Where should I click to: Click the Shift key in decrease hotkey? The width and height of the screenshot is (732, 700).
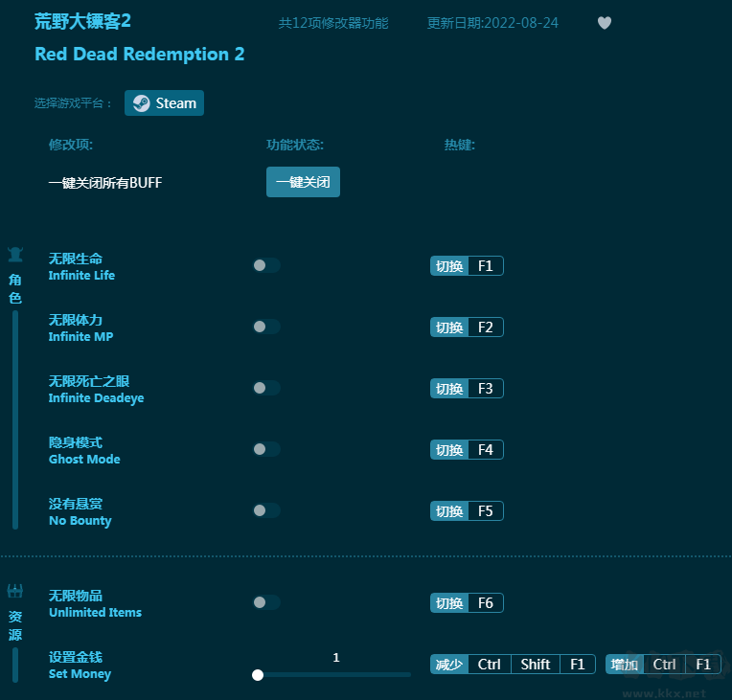[536, 664]
